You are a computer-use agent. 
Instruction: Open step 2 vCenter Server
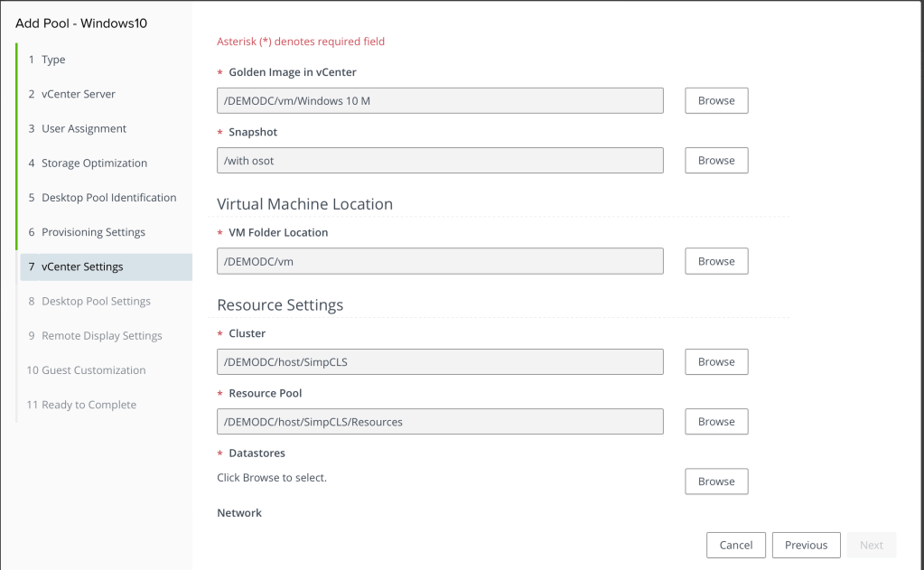pos(79,94)
